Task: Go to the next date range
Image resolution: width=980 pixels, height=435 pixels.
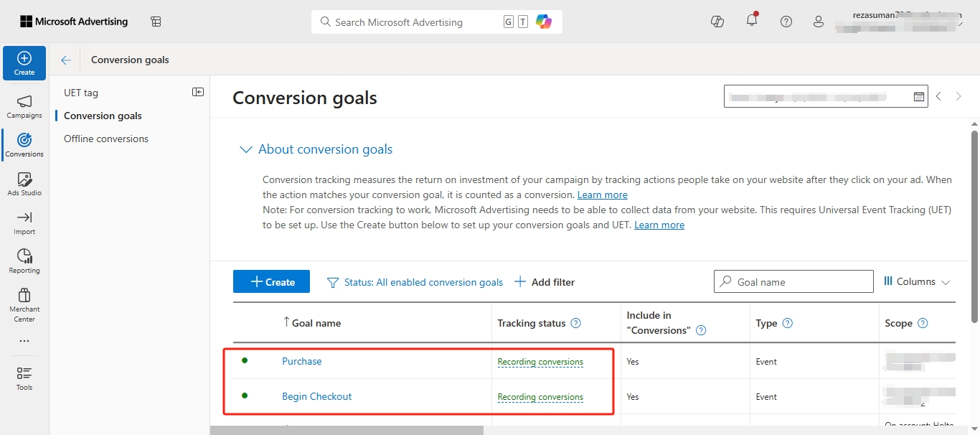Action: (x=958, y=96)
